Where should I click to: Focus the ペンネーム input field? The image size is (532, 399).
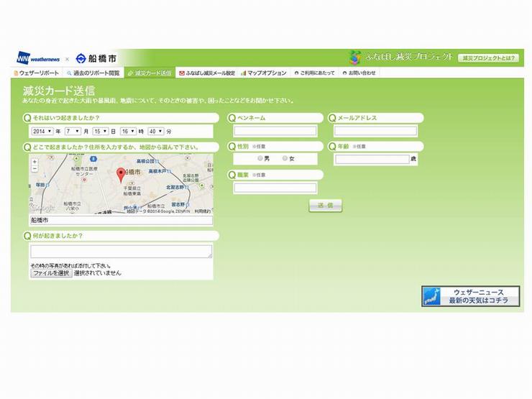click(275, 132)
